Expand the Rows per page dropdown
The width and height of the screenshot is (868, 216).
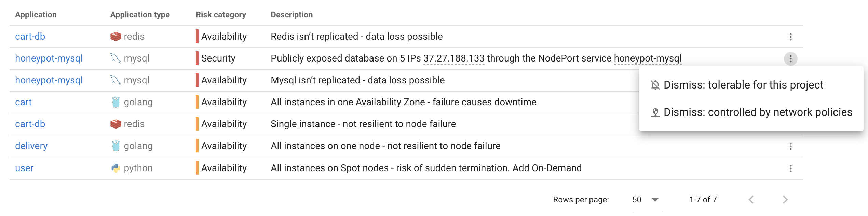pyautogui.click(x=647, y=200)
